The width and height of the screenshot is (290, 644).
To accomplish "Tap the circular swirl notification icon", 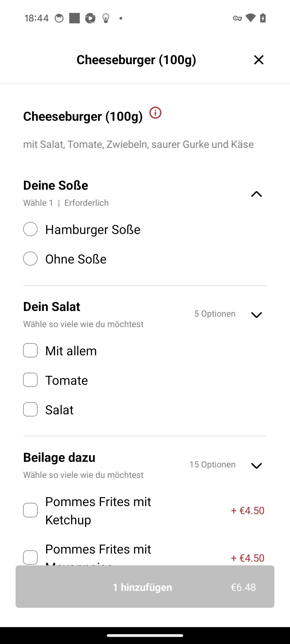I will tap(90, 18).
